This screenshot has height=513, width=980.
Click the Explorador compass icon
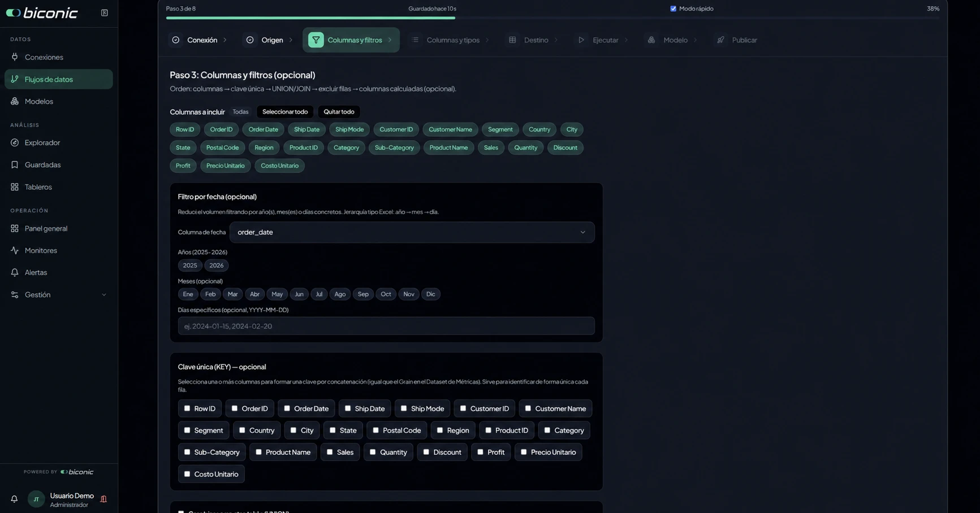(x=15, y=142)
